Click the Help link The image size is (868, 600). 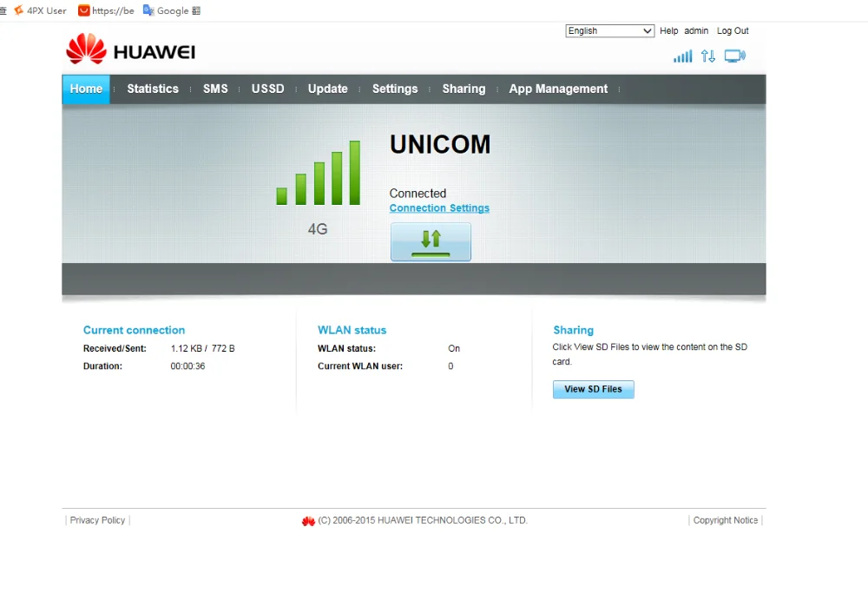click(x=668, y=31)
